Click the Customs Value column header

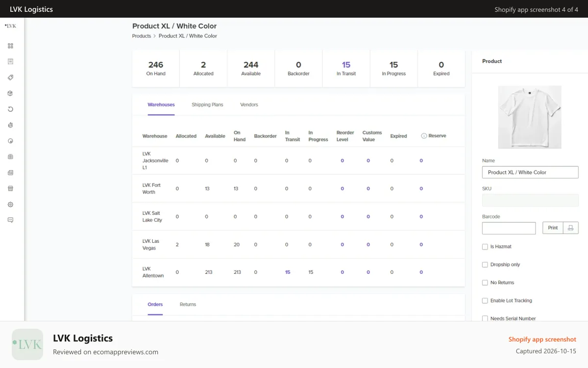pos(372,136)
